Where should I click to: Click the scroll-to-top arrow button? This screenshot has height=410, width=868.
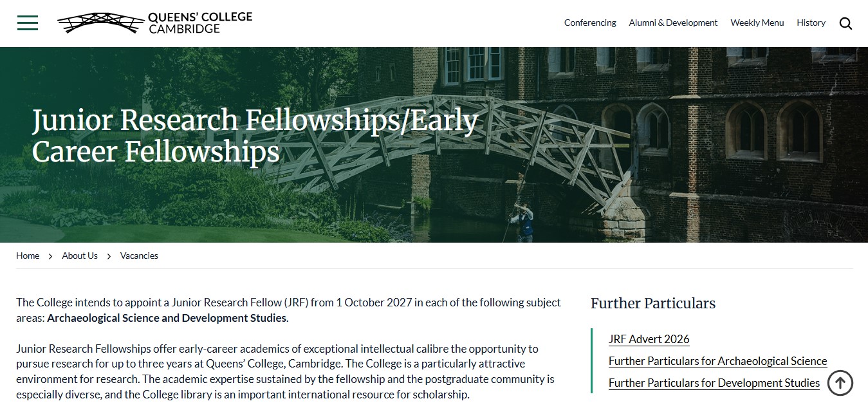(840, 382)
